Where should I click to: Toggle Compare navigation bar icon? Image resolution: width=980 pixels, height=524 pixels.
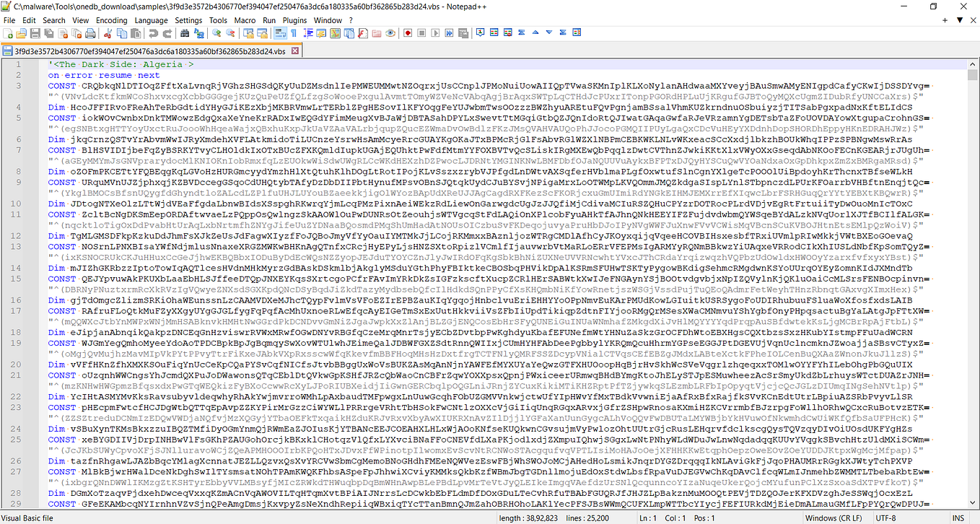click(577, 32)
